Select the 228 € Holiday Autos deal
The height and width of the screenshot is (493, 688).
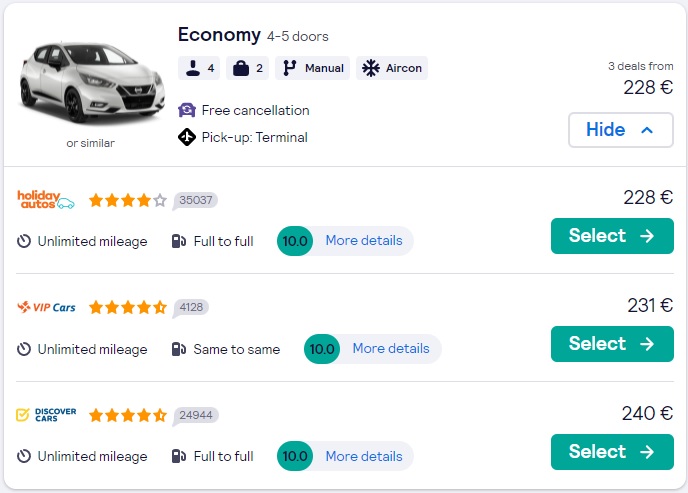pos(611,236)
